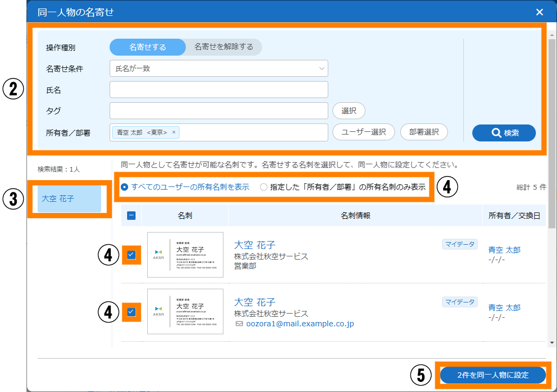Close the 同一人物の名寄せ dialog

[x=539, y=12]
